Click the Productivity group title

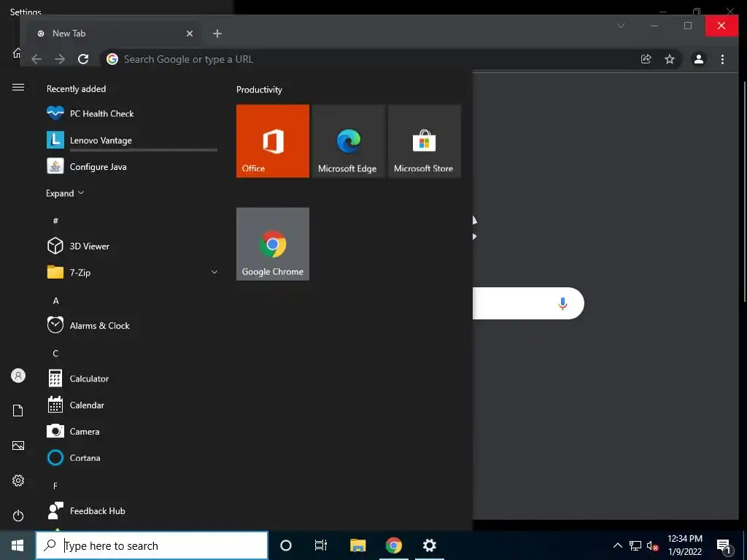pyautogui.click(x=259, y=90)
